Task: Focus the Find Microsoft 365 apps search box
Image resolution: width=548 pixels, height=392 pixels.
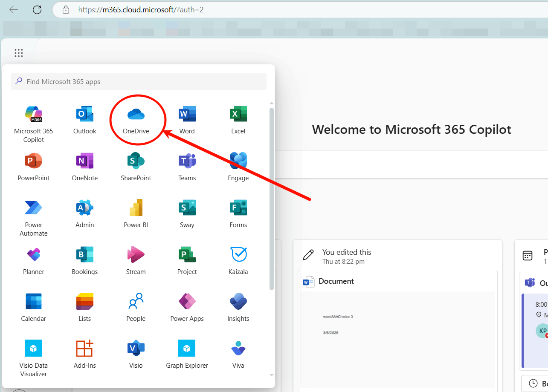Action: point(139,81)
